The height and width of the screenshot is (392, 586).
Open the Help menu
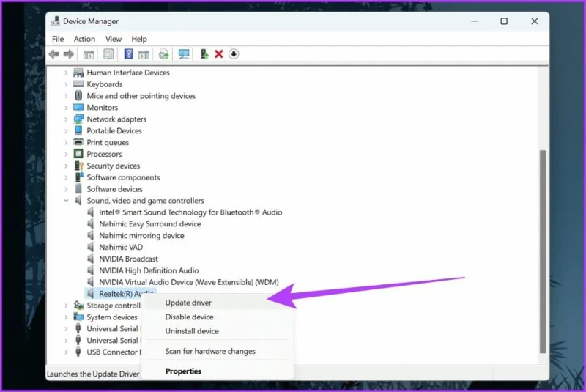[139, 39]
